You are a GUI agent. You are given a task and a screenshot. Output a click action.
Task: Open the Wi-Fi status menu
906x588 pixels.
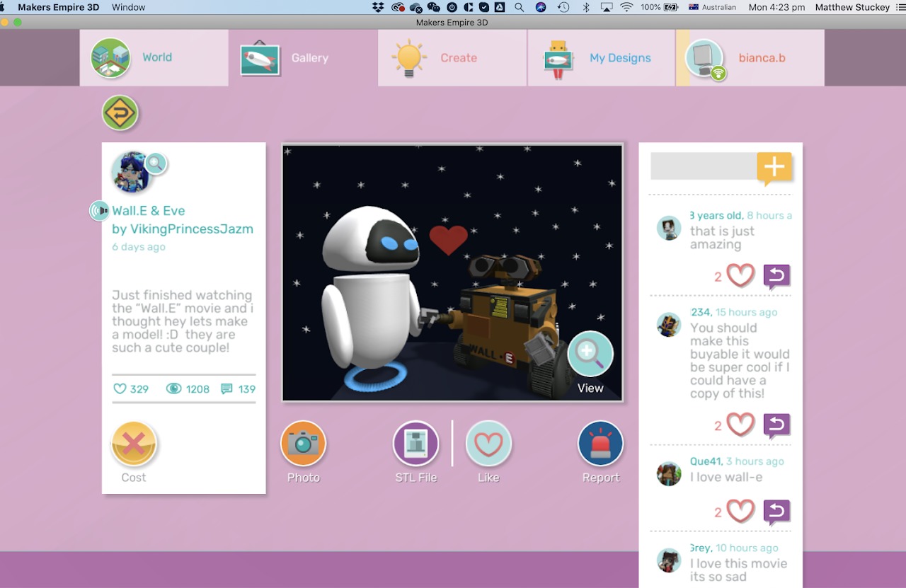pyautogui.click(x=626, y=7)
